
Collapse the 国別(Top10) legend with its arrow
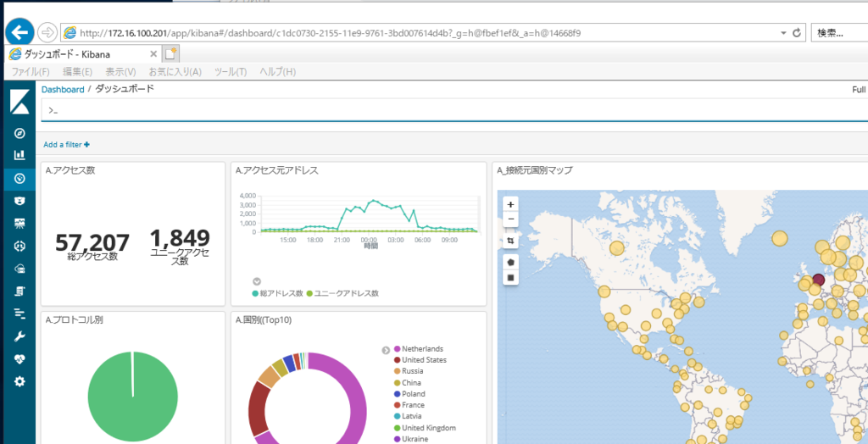[x=386, y=350]
